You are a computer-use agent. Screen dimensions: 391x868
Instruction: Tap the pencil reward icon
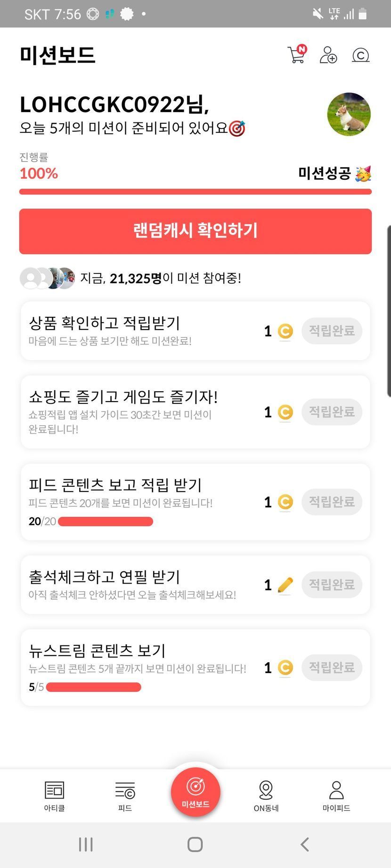tap(285, 585)
